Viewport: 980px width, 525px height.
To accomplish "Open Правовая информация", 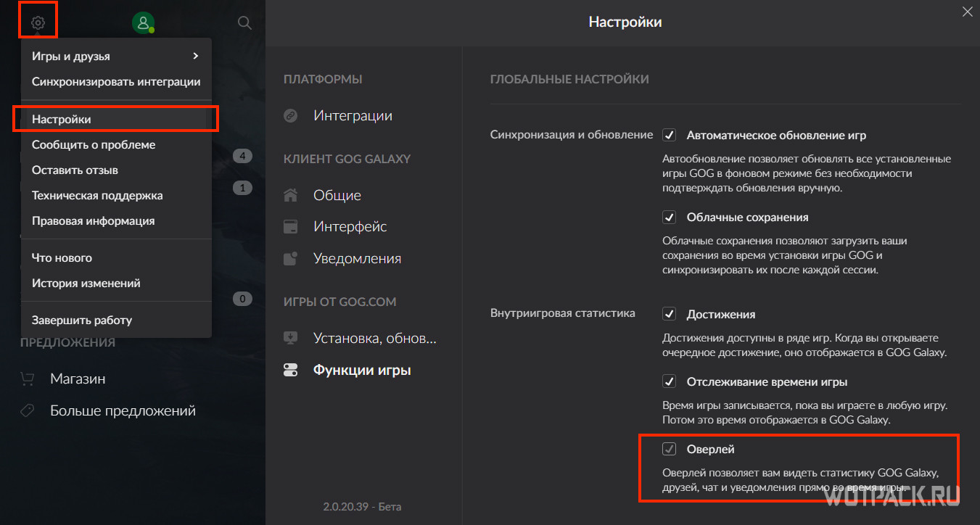I will pyautogui.click(x=116, y=220).
